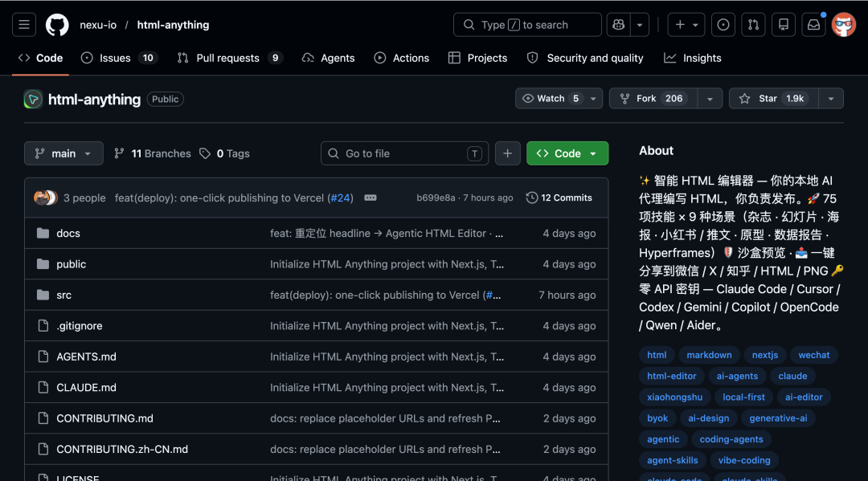Switch to the Issues tab
Viewport: 868px width, 481px height.
coord(120,58)
